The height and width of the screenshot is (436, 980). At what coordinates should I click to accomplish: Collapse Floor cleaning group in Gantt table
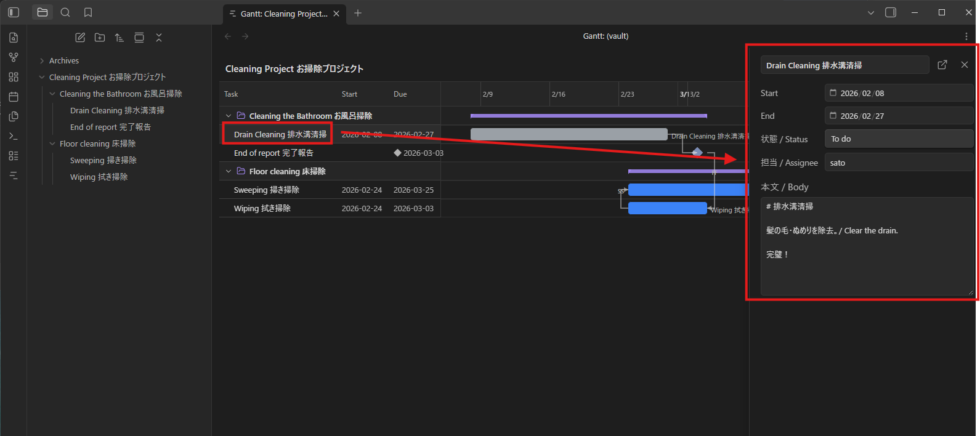point(229,171)
